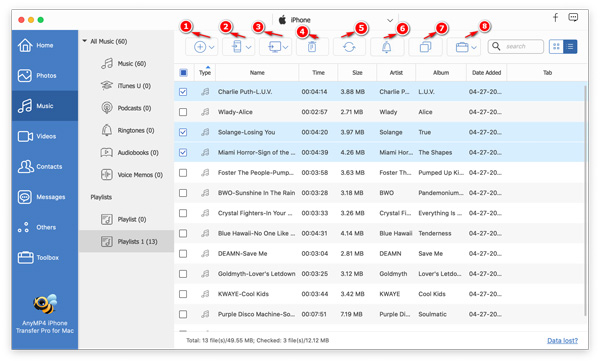The height and width of the screenshot is (363, 600).
Task: Uncheck Charlie Puth-L.U.V. song
Action: click(183, 92)
